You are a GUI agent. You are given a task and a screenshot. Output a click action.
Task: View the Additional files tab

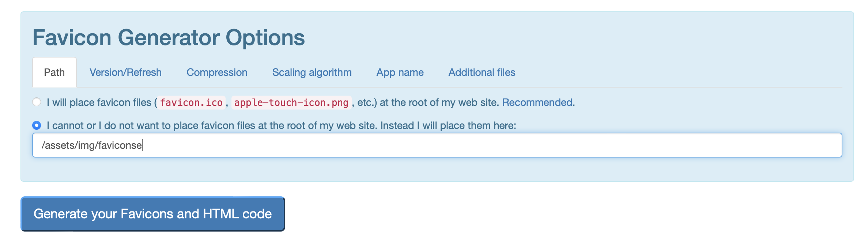coord(482,72)
